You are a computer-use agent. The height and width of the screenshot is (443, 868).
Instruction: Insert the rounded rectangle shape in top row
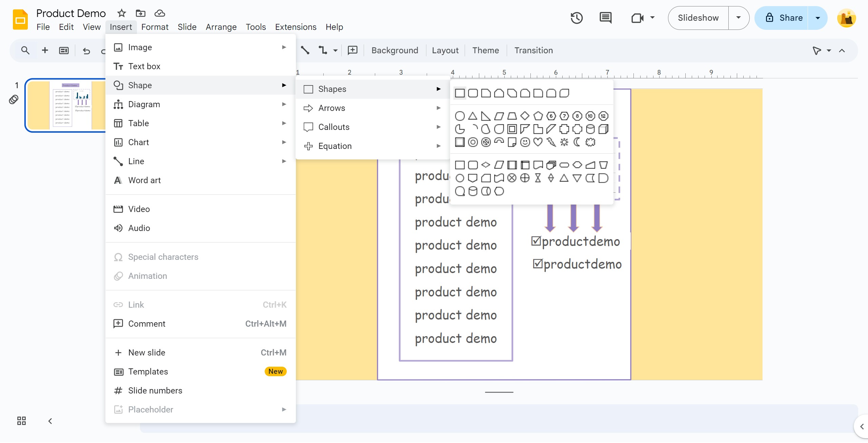click(473, 93)
